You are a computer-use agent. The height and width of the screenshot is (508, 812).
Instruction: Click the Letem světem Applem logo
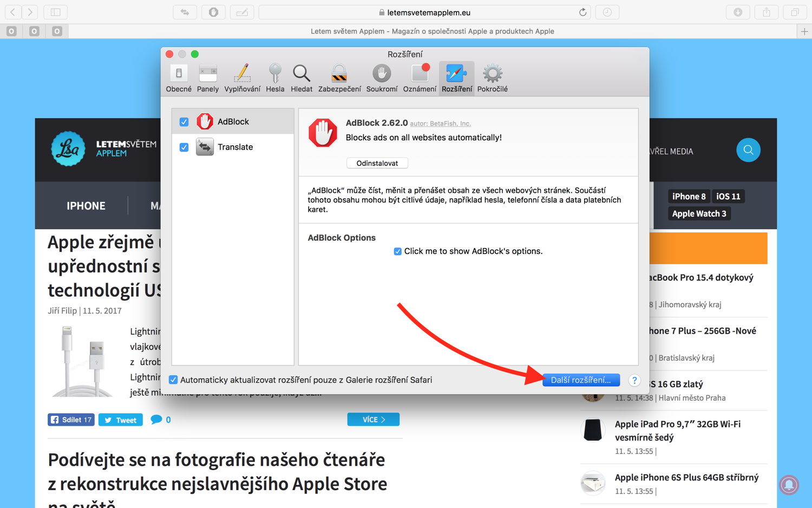[x=104, y=149]
